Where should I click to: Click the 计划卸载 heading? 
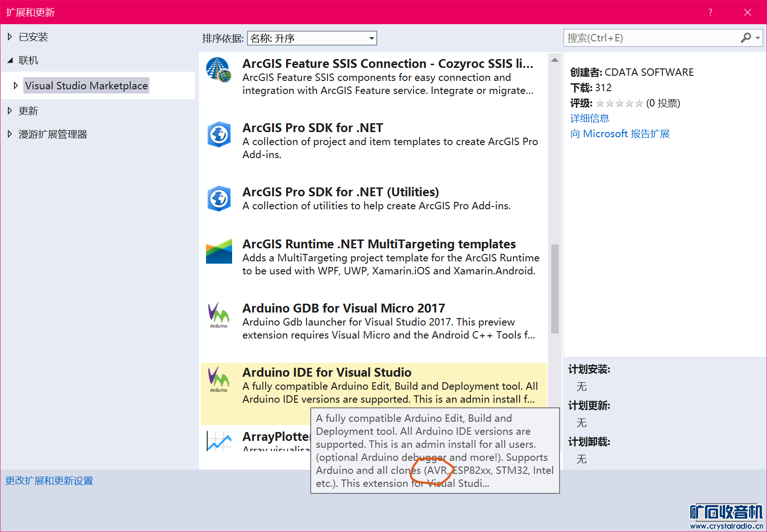click(x=589, y=442)
